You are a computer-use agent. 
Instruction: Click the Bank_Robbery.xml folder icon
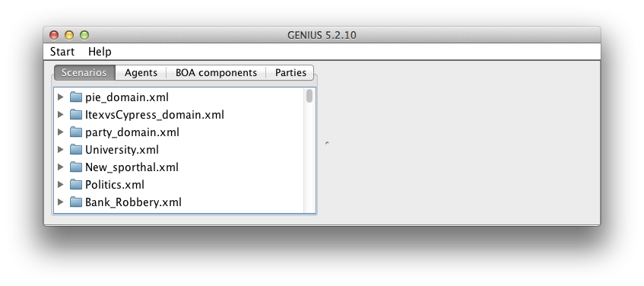[76, 202]
